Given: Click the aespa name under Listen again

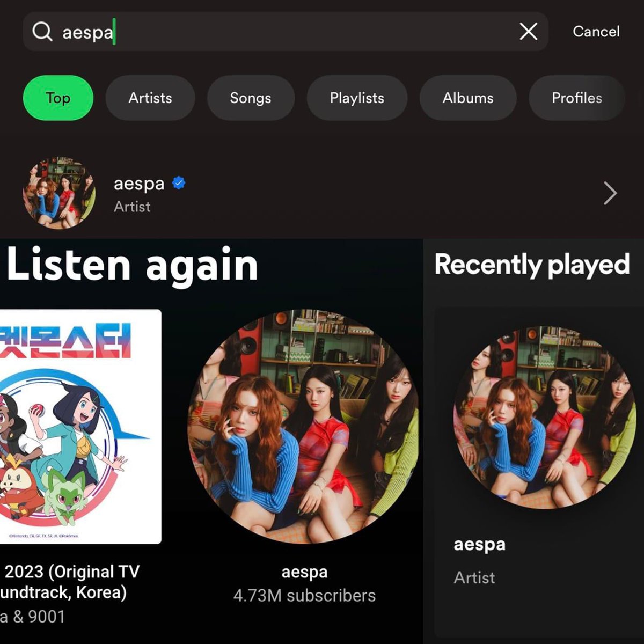Looking at the screenshot, I should point(304,572).
